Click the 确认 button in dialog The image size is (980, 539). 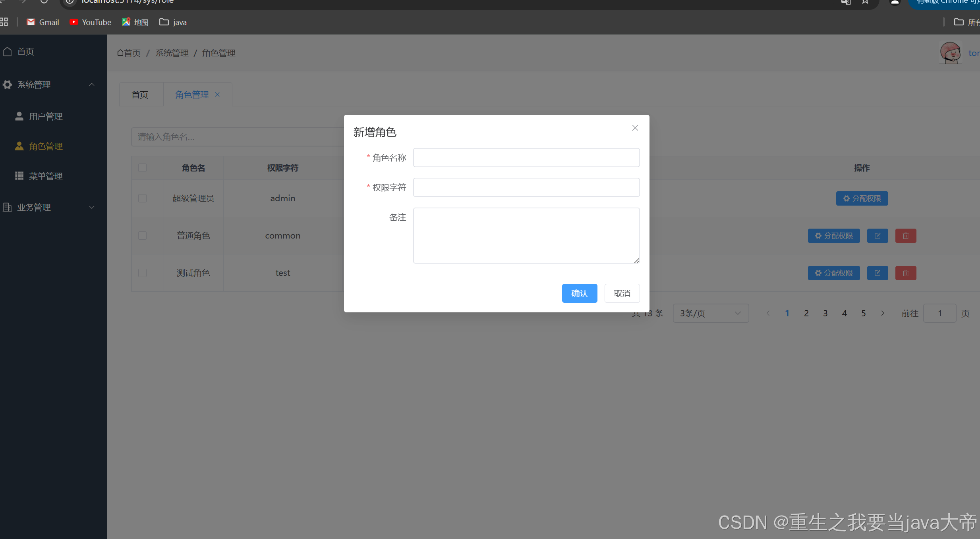[x=579, y=293]
